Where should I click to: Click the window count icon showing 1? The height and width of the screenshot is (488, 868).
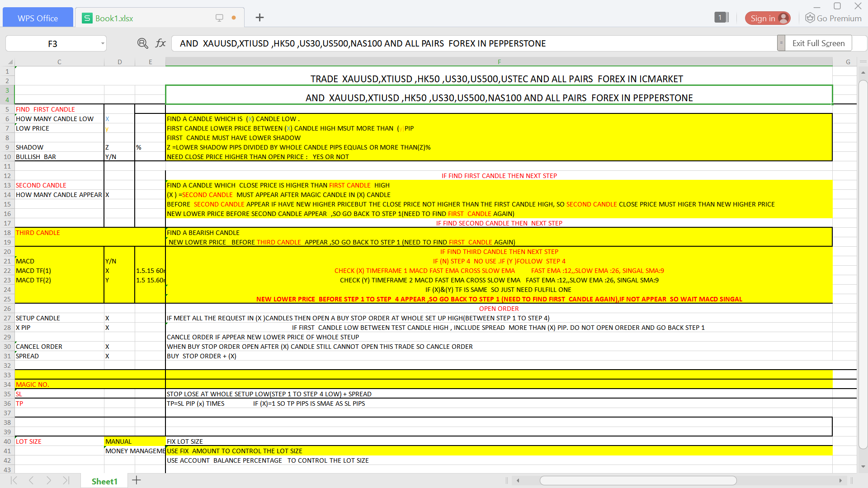coord(722,18)
